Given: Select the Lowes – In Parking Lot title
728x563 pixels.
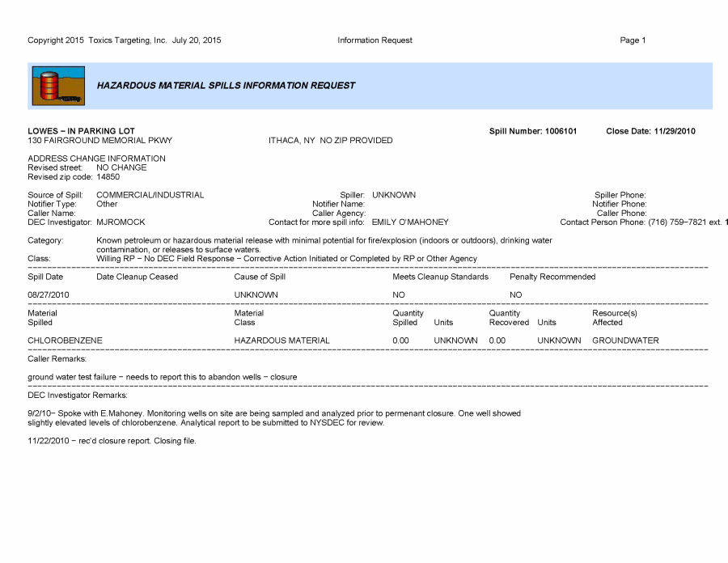Looking at the screenshot, I should click(x=81, y=131).
